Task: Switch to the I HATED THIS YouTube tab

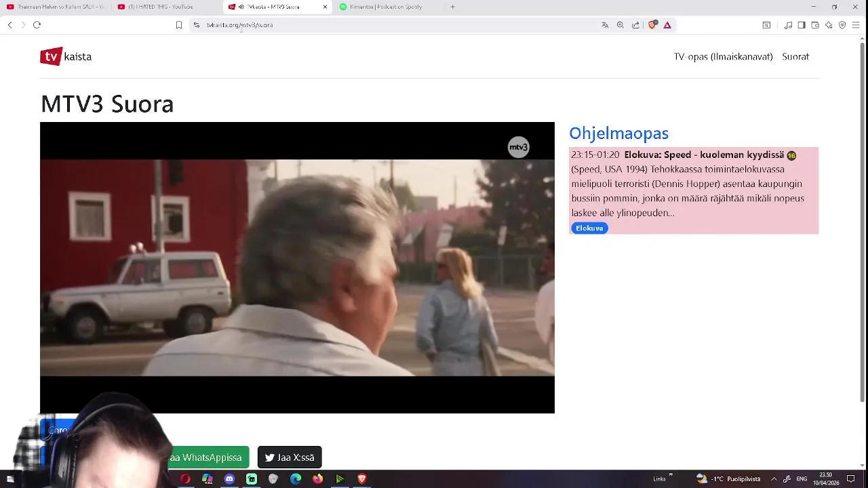Action: (167, 7)
